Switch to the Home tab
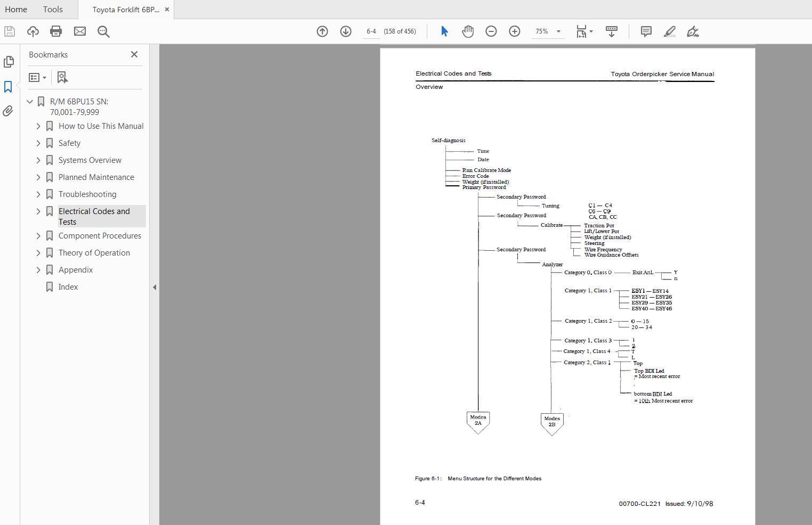Viewport: 812px width, 525px height. (x=16, y=9)
